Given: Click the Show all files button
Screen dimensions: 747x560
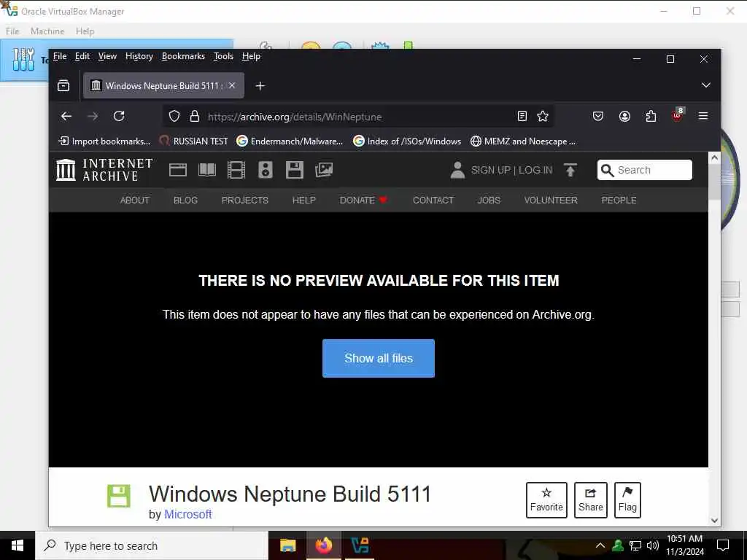Looking at the screenshot, I should coord(379,358).
